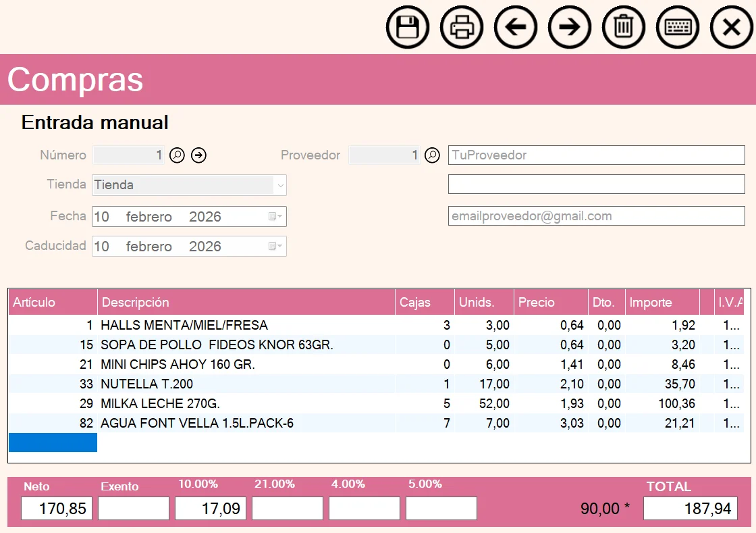The height and width of the screenshot is (533, 756).
Task: Open the on-screen keyboard icon
Action: 678,28
